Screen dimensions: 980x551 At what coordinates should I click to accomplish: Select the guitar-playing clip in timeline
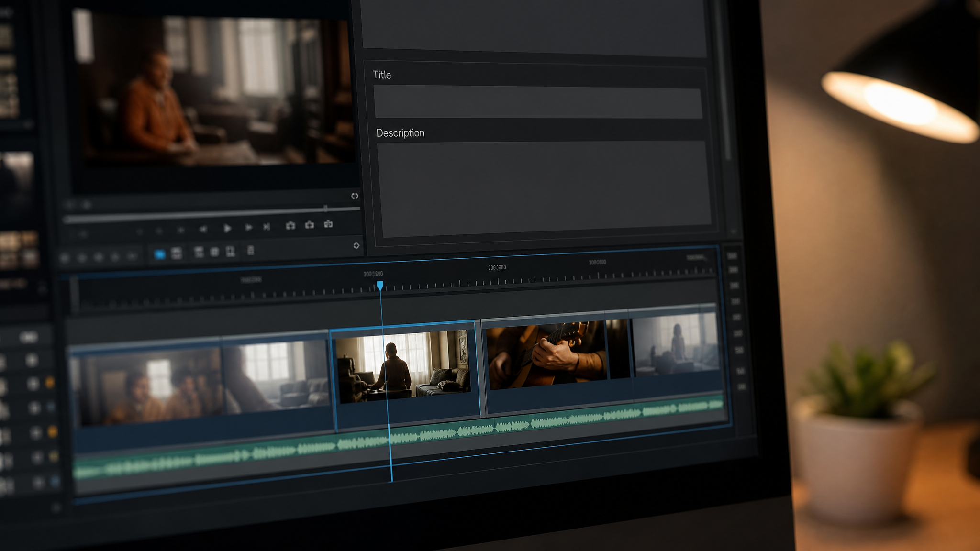(546, 355)
